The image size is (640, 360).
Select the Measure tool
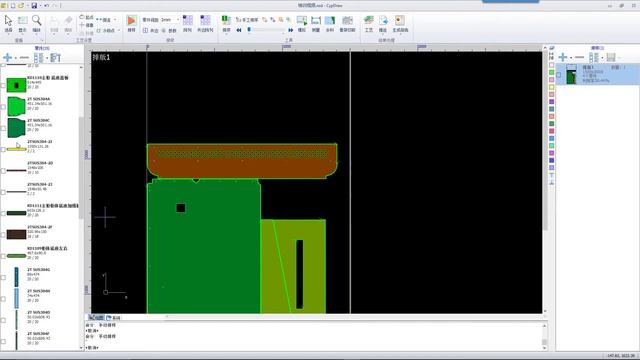tap(316, 23)
